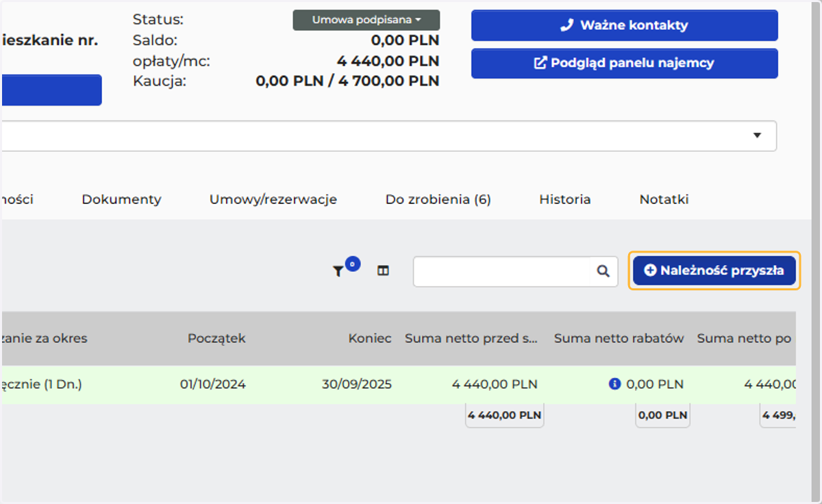Click the magnifier search icon
Image resolution: width=822 pixels, height=504 pixels.
click(x=603, y=271)
